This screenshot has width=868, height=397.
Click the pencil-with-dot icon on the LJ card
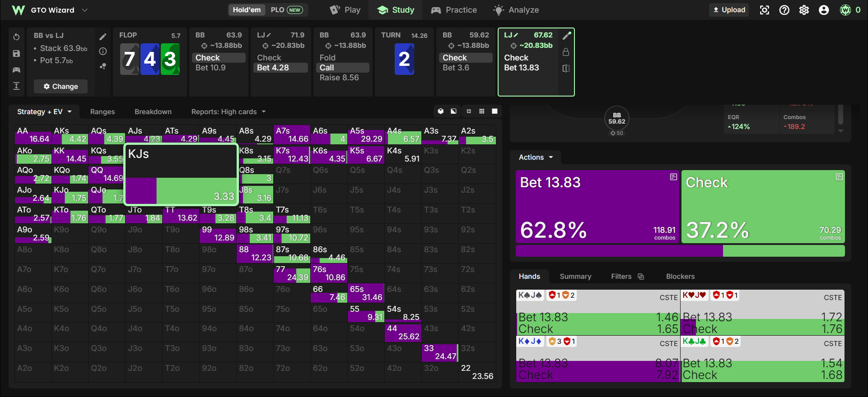point(566,36)
